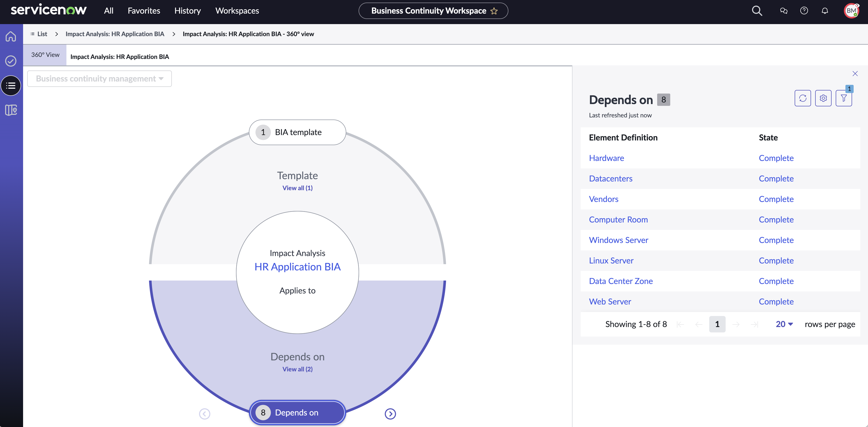Viewport: 868px width, 427px height.
Task: Open list settings gear icon
Action: coord(823,98)
